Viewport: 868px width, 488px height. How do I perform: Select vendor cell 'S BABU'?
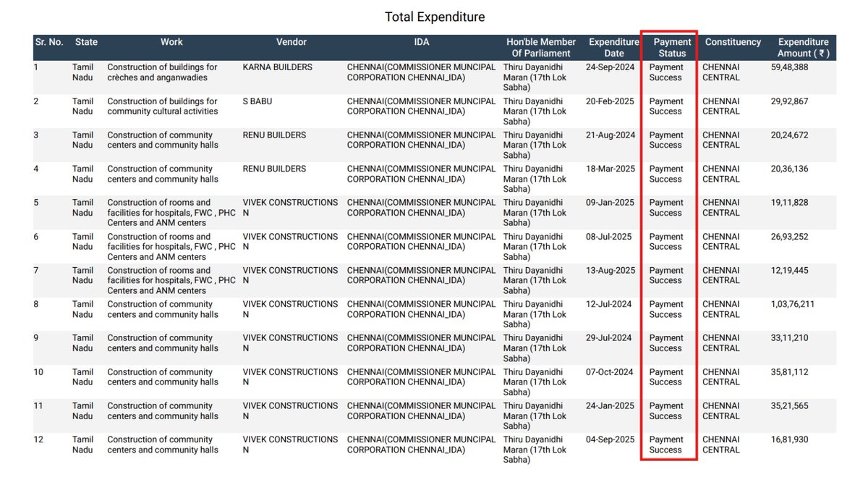point(258,101)
